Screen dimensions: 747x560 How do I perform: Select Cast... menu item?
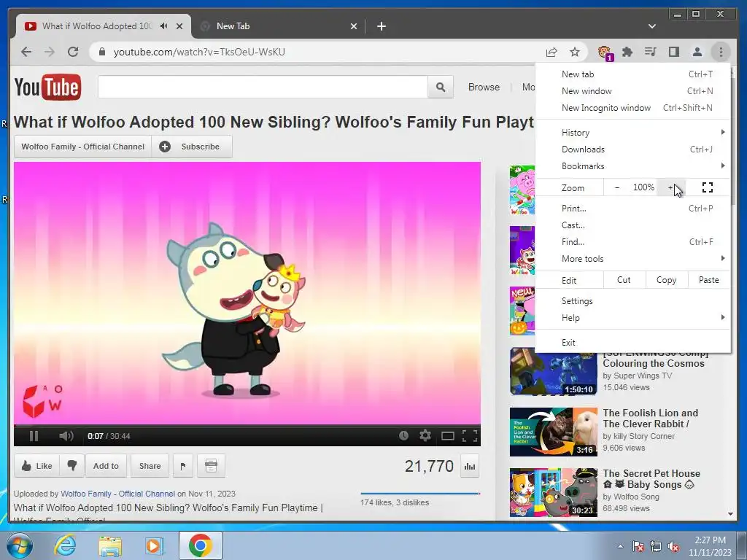pos(632,225)
